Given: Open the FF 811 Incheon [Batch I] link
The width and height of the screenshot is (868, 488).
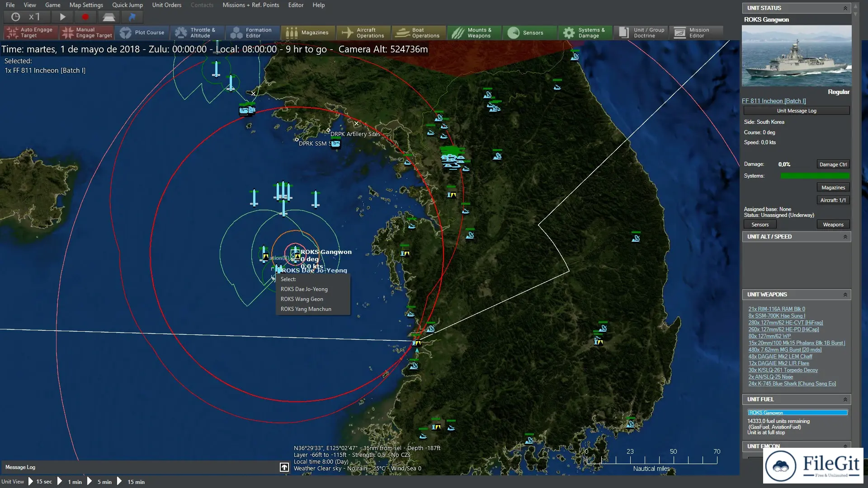Looking at the screenshot, I should (x=774, y=101).
